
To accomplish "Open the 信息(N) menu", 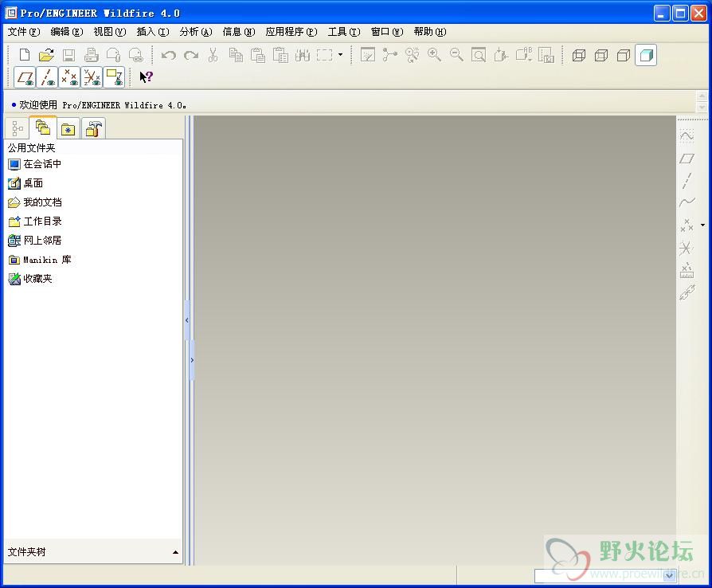I will point(238,32).
